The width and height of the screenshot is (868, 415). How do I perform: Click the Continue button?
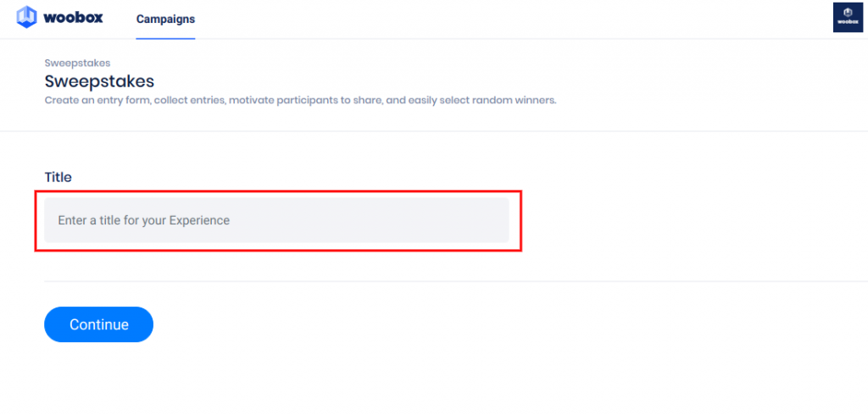coord(98,324)
